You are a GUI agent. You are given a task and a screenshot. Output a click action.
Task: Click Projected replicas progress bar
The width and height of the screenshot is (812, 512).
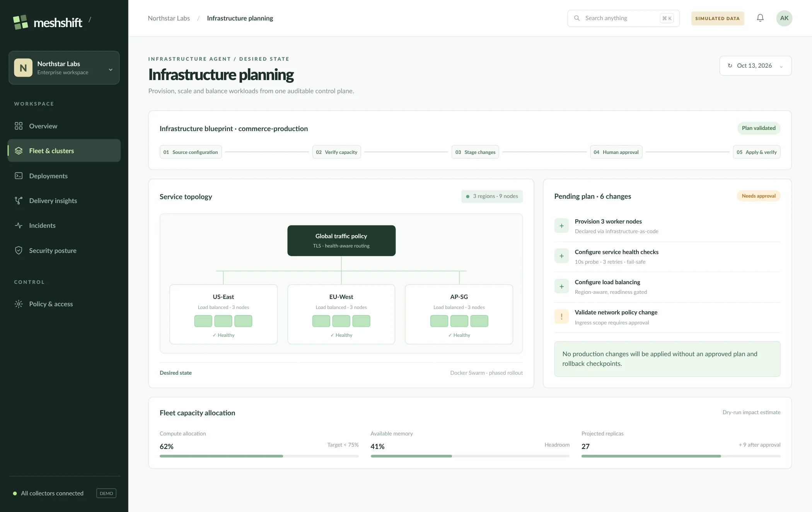pos(681,456)
